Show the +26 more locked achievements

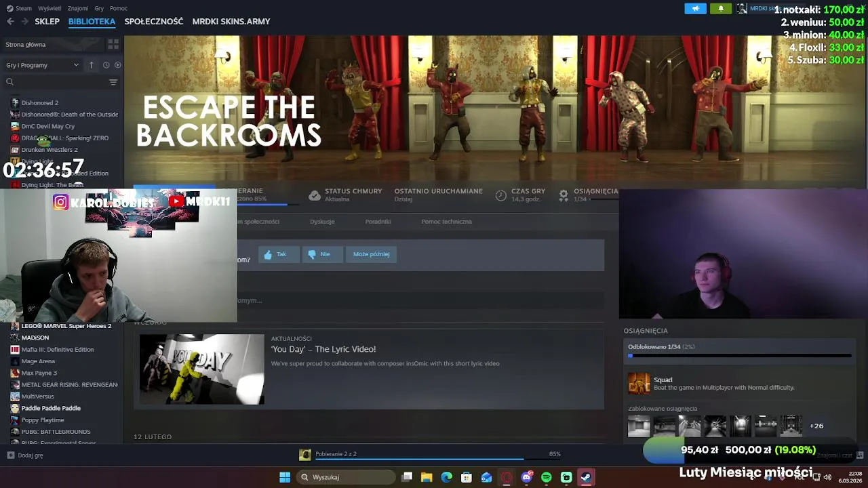816,426
